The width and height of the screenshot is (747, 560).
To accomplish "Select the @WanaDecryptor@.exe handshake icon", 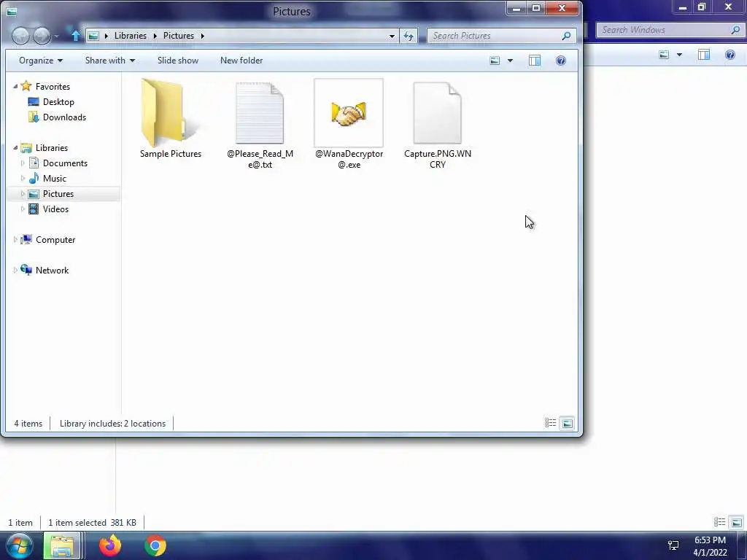I will (x=349, y=114).
